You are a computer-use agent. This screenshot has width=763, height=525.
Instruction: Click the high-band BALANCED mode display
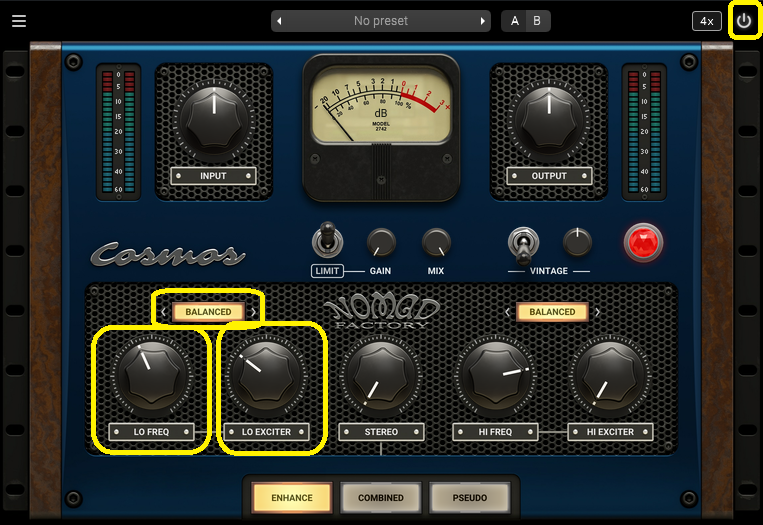(552, 312)
